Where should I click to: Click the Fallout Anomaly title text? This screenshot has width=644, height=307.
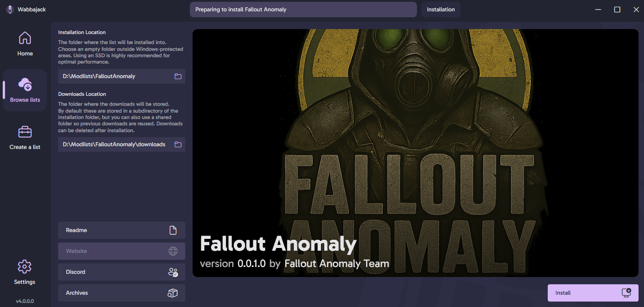pyautogui.click(x=278, y=244)
